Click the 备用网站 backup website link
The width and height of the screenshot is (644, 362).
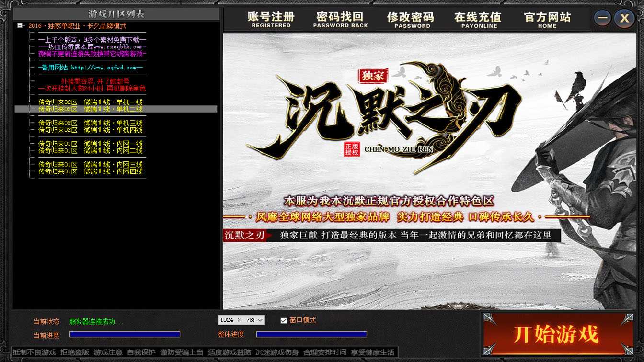91,68
